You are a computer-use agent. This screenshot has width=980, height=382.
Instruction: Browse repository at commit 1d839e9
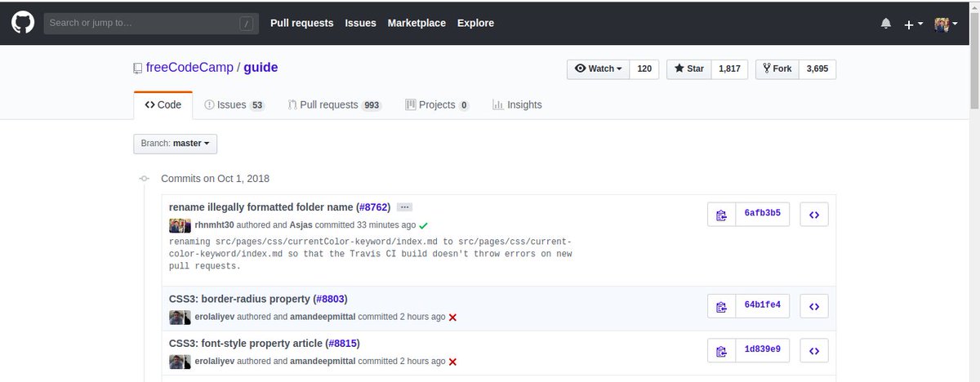(814, 350)
